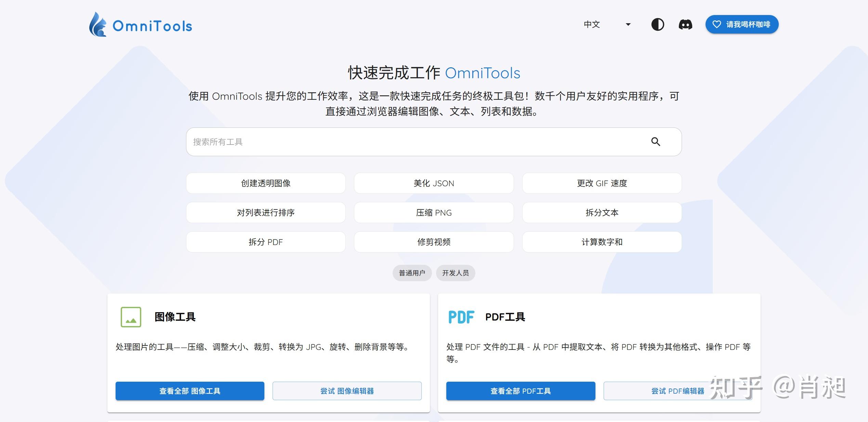Open the 拆分文本 tool
Viewport: 868px width, 422px height.
(602, 213)
